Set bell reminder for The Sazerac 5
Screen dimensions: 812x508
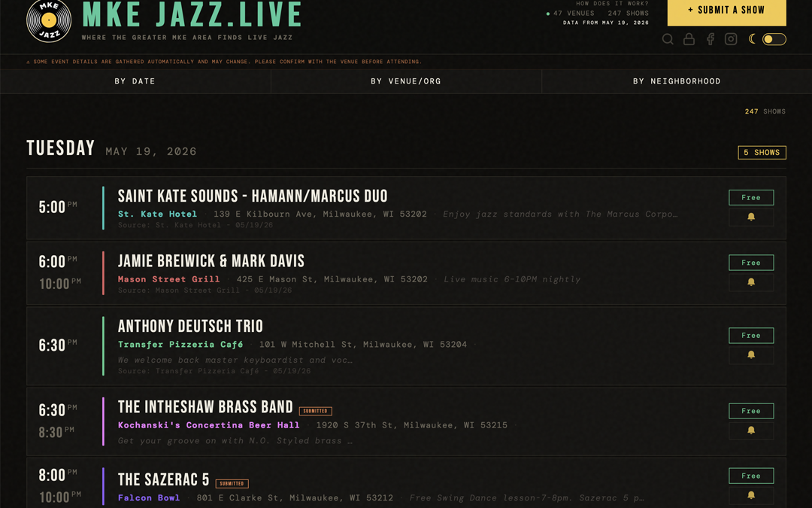pos(751,495)
